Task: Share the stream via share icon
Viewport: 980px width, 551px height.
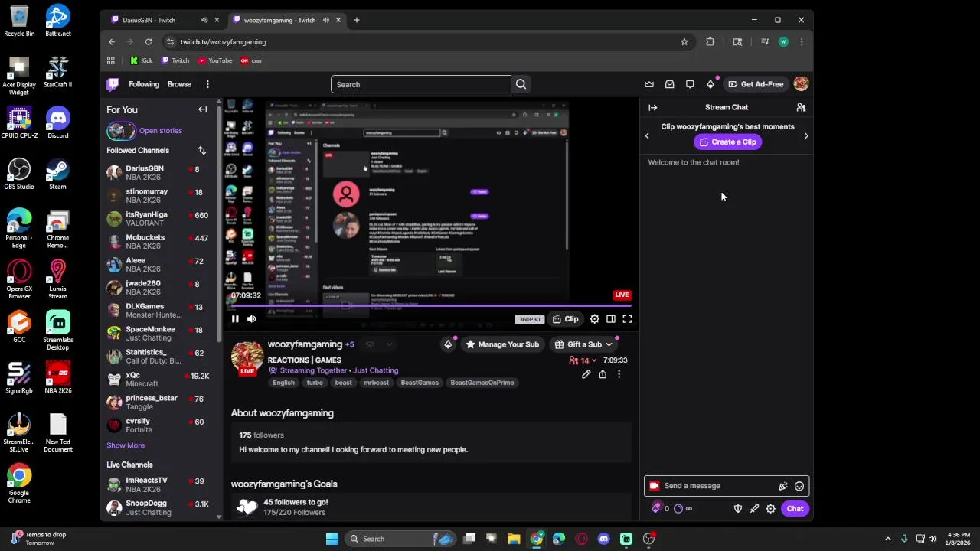Action: 603,374
